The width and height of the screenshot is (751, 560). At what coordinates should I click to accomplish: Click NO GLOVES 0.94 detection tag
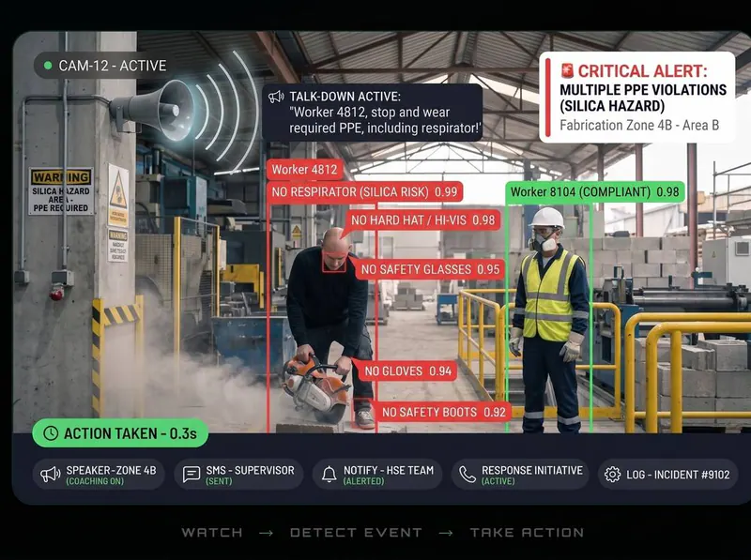(408, 371)
